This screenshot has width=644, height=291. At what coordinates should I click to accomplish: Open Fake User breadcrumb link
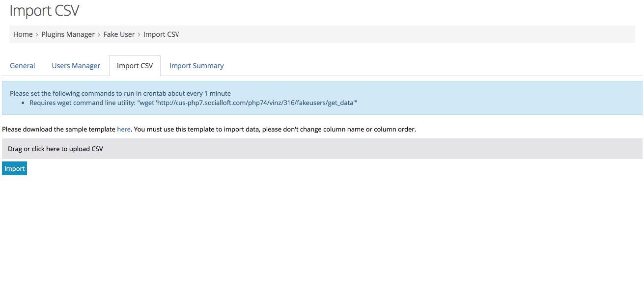[x=119, y=34]
